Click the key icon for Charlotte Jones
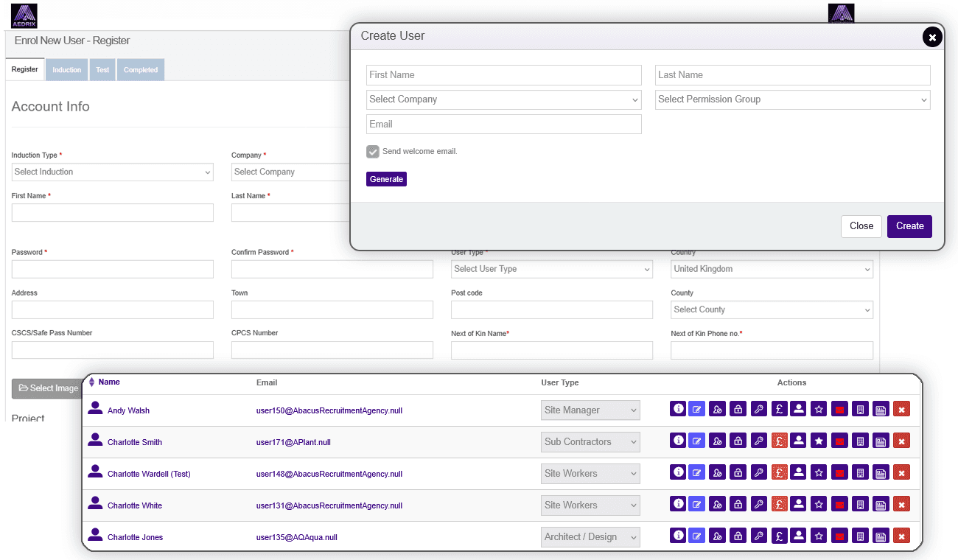 pyautogui.click(x=759, y=536)
